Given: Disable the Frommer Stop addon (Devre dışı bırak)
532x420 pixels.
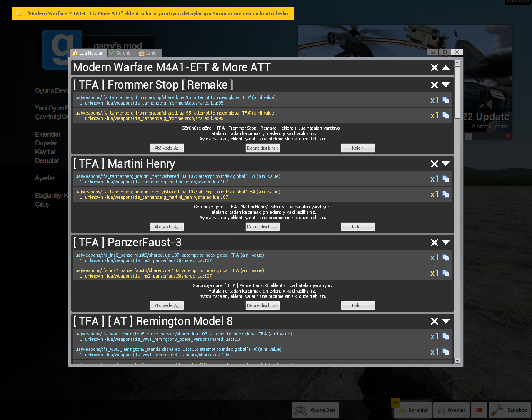Looking at the screenshot, I should [x=262, y=148].
